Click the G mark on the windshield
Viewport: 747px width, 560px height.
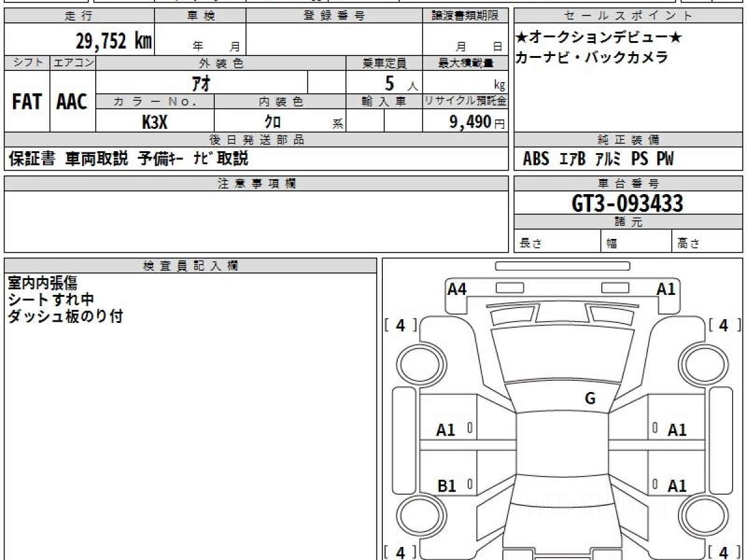click(x=590, y=399)
